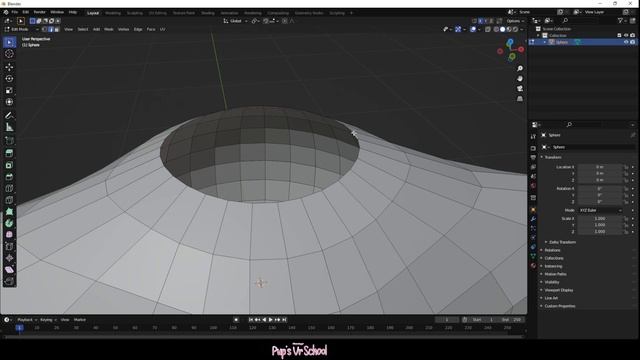Viewport: 640px width, 360px height.
Task: Switch to wireframe viewport shading
Action: [496, 29]
